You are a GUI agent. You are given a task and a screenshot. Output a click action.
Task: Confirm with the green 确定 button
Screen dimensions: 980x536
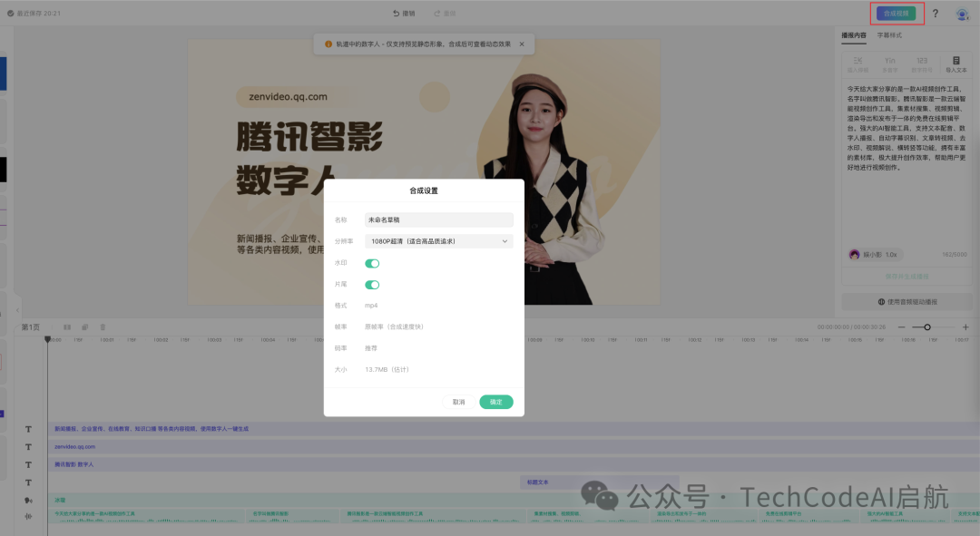(496, 402)
